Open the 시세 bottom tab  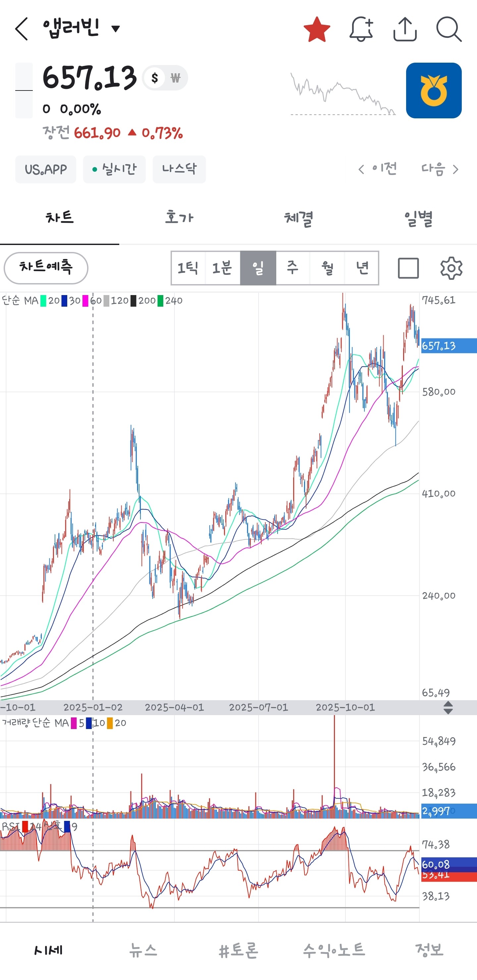pos(48,950)
